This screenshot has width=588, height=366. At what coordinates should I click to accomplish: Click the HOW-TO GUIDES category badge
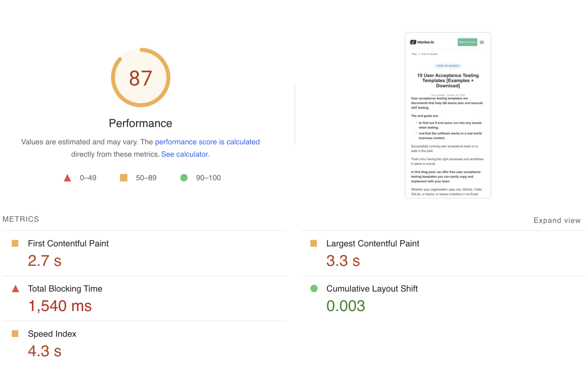448,66
